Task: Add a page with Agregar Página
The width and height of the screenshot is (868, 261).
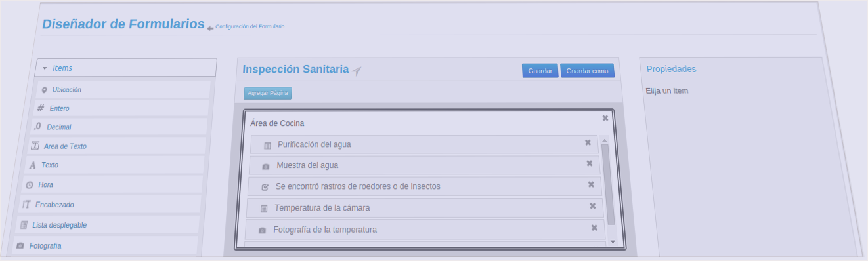Action: tap(268, 93)
